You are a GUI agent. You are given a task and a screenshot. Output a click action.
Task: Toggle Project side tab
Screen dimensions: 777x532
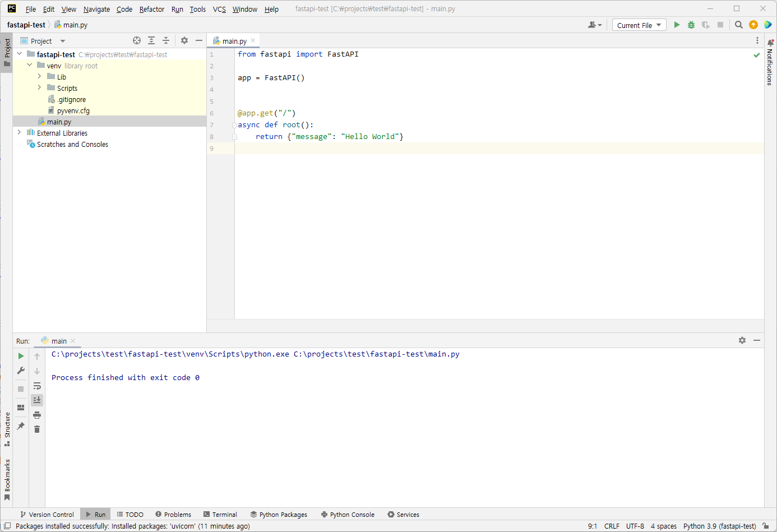(7, 52)
